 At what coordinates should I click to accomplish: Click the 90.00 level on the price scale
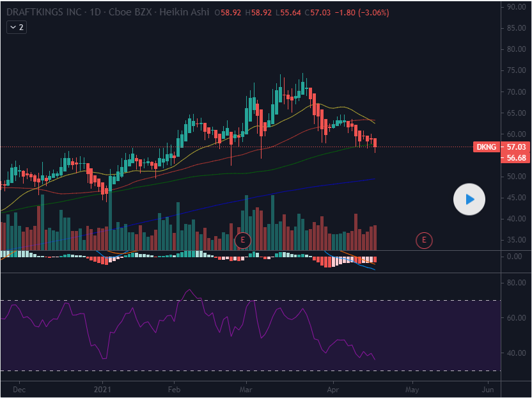coord(515,7)
